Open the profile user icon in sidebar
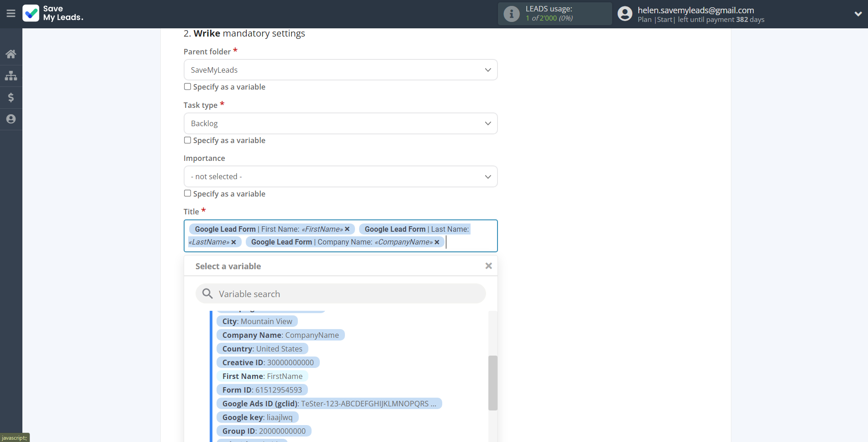Viewport: 868px width, 442px height. (x=11, y=119)
